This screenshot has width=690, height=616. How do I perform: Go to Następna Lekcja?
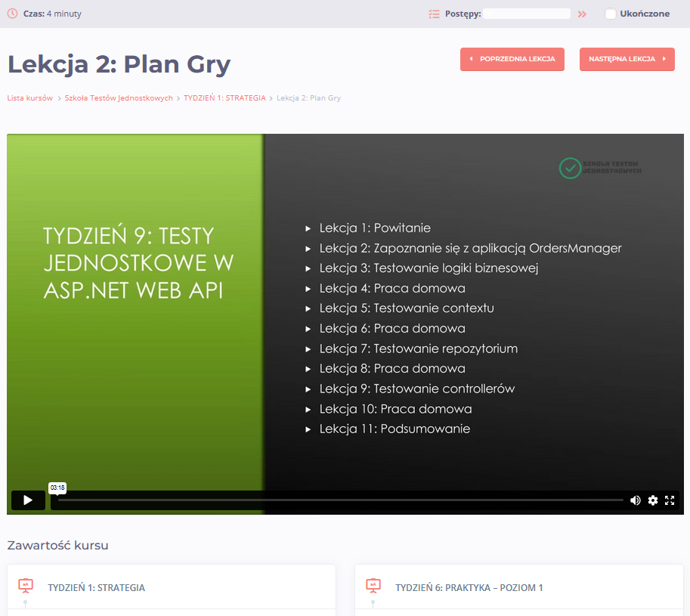(x=627, y=59)
